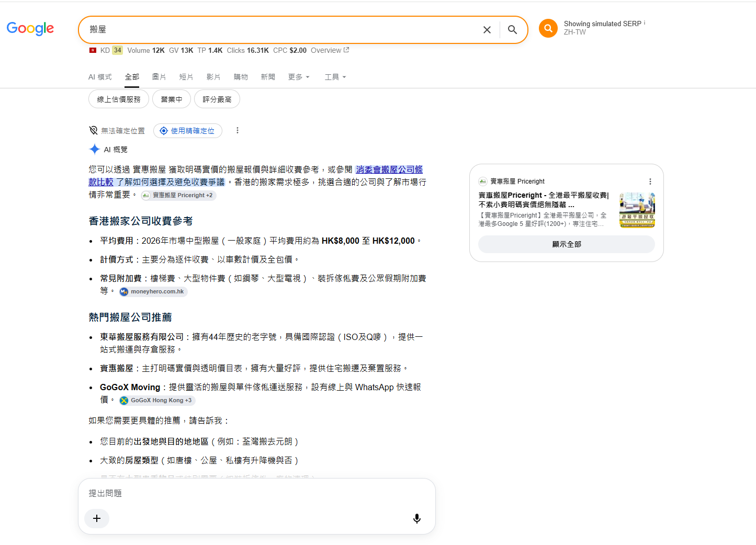Clear the search box with X icon
The height and width of the screenshot is (545, 756).
pos(487,30)
